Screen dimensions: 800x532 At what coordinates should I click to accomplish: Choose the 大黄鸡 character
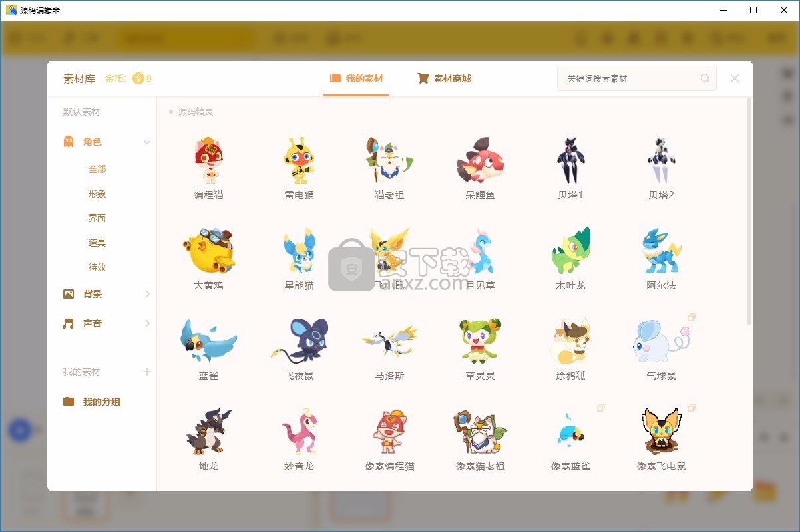(209, 251)
